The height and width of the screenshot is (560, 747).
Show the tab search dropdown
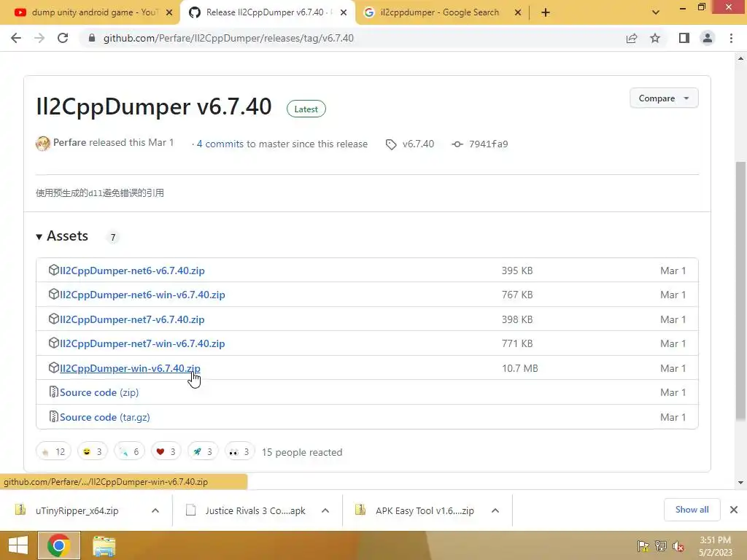pos(656,12)
